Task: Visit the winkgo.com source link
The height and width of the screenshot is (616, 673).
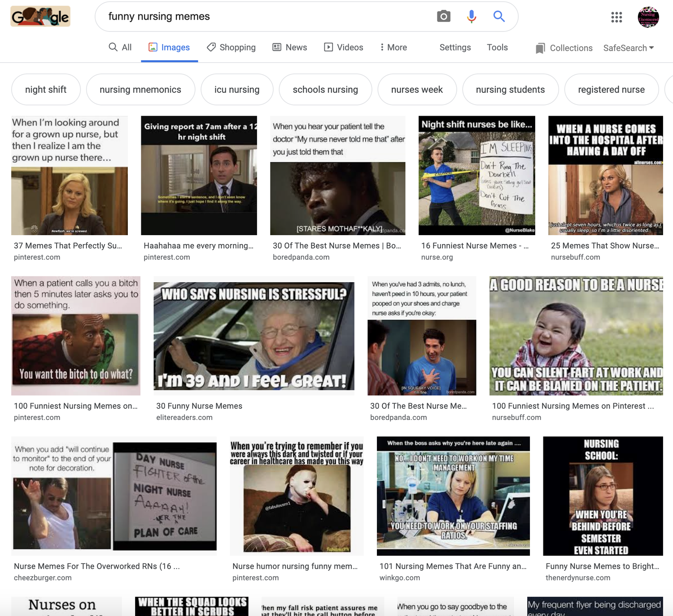Action: point(400,578)
